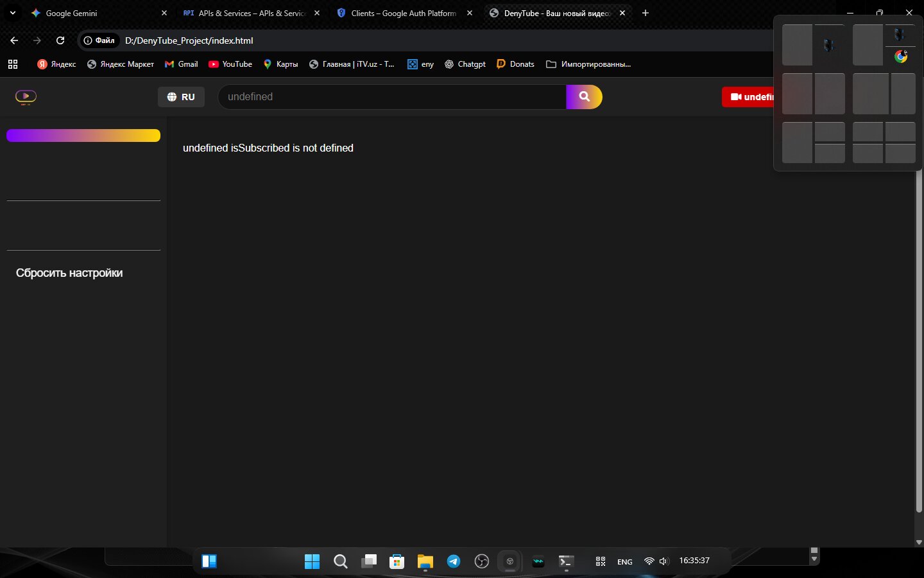Image resolution: width=924 pixels, height=578 pixels.
Task: Go back using the browser arrow
Action: pos(14,40)
